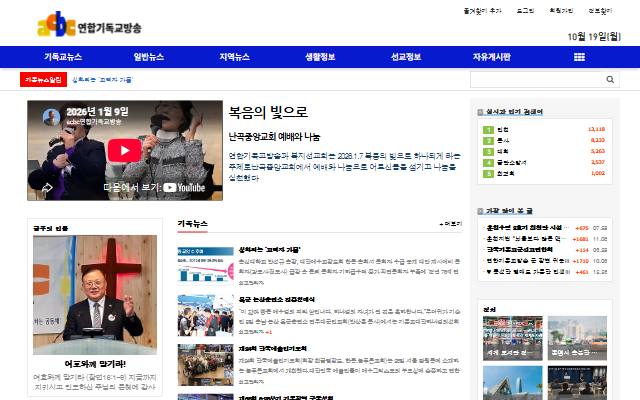Open the 기독교뉴스 menu

tap(63, 57)
